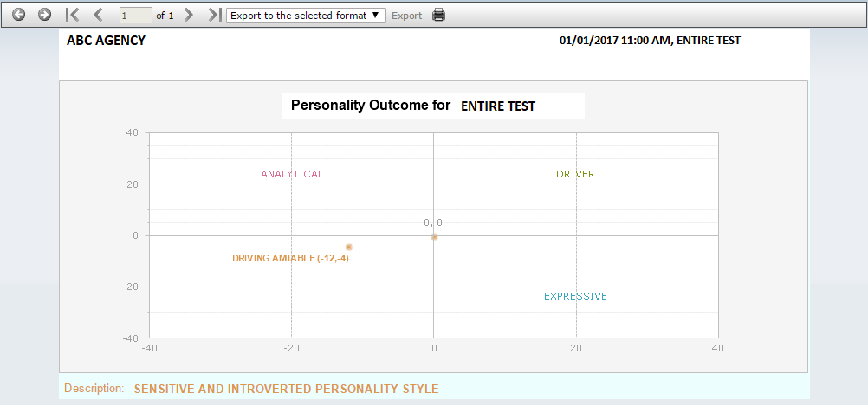Click the Export link

click(x=407, y=16)
